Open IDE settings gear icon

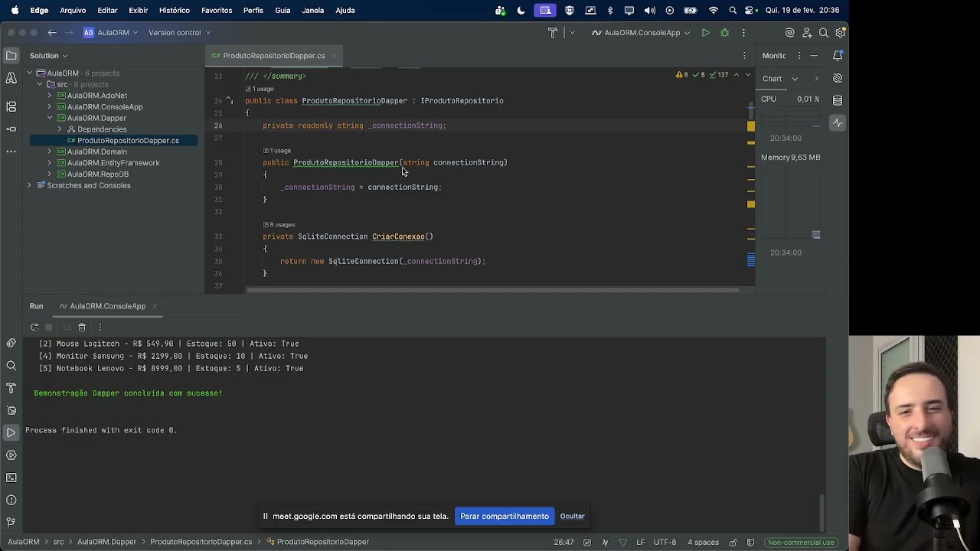coord(840,33)
